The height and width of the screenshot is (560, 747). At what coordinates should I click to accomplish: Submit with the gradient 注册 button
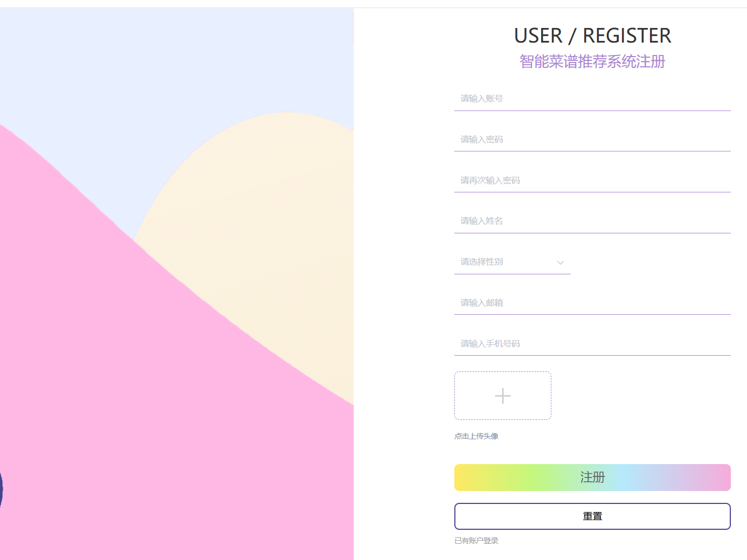(x=592, y=478)
